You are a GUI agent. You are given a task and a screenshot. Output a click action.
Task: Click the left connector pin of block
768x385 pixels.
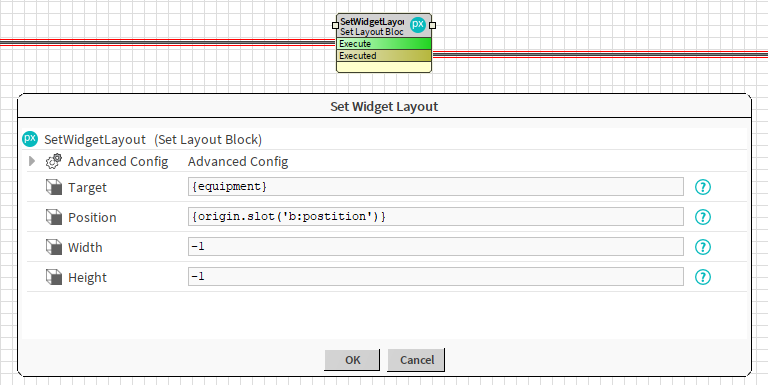pos(336,24)
